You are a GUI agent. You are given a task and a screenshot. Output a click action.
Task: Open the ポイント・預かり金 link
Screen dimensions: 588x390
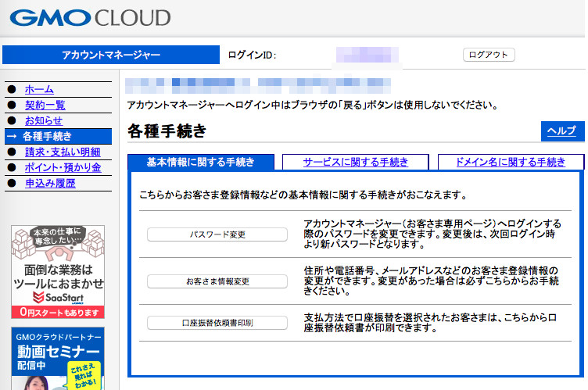click(63, 167)
